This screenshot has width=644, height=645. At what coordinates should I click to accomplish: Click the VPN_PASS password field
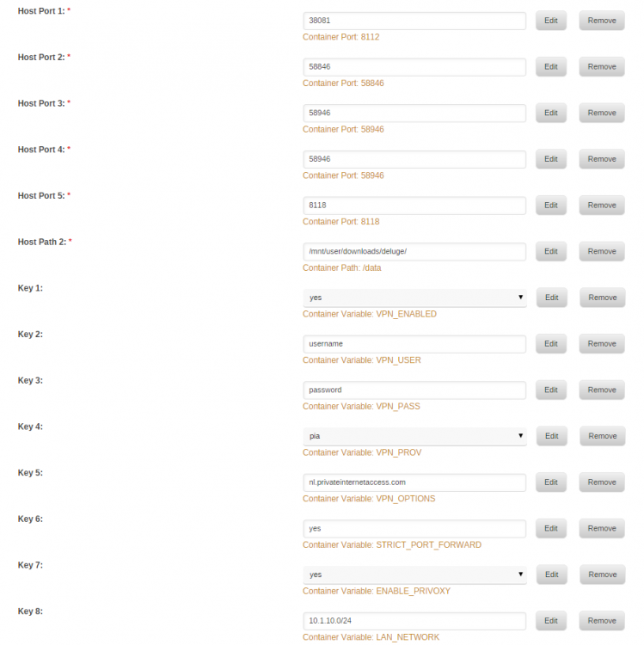click(x=414, y=390)
